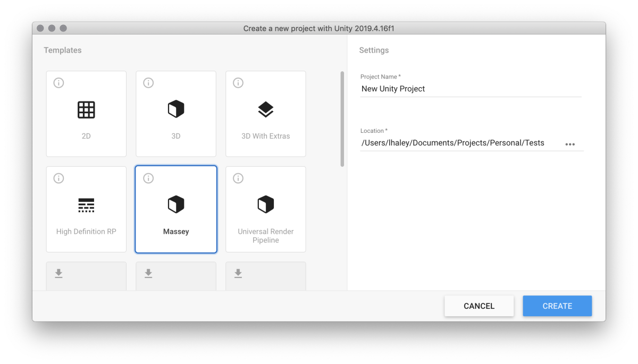Show info for Universal Render Pipeline
This screenshot has width=638, height=364.
point(239,179)
